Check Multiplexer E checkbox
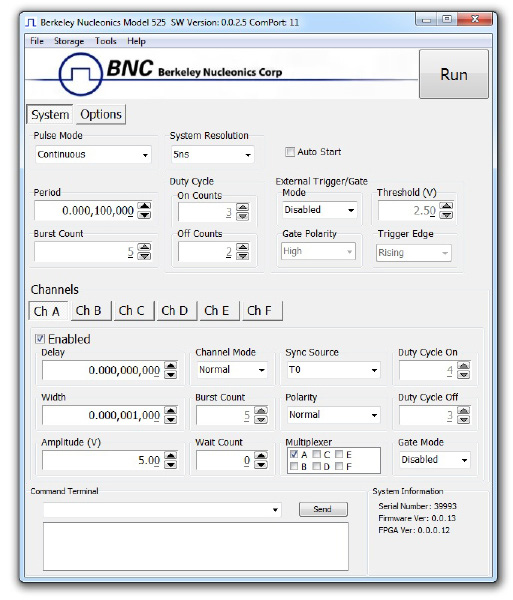This screenshot has height=600, width=513. tap(339, 454)
